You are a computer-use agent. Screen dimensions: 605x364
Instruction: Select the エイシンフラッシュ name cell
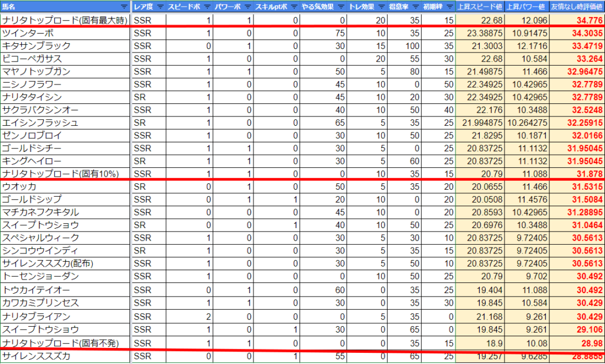tap(65, 123)
